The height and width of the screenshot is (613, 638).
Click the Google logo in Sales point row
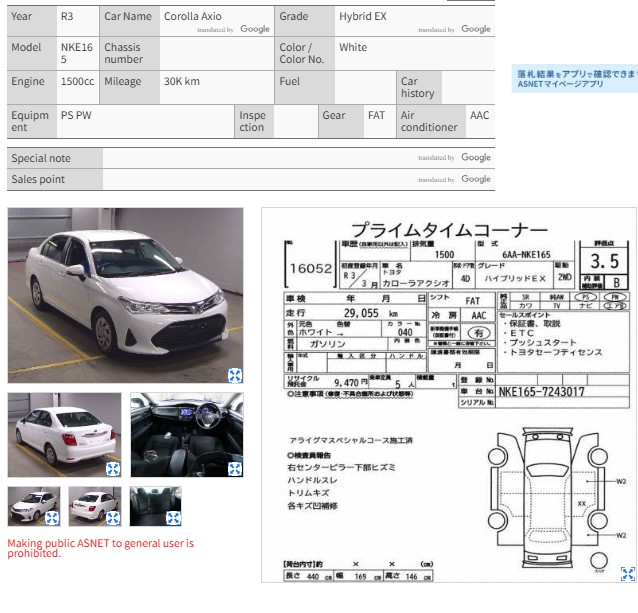476,179
